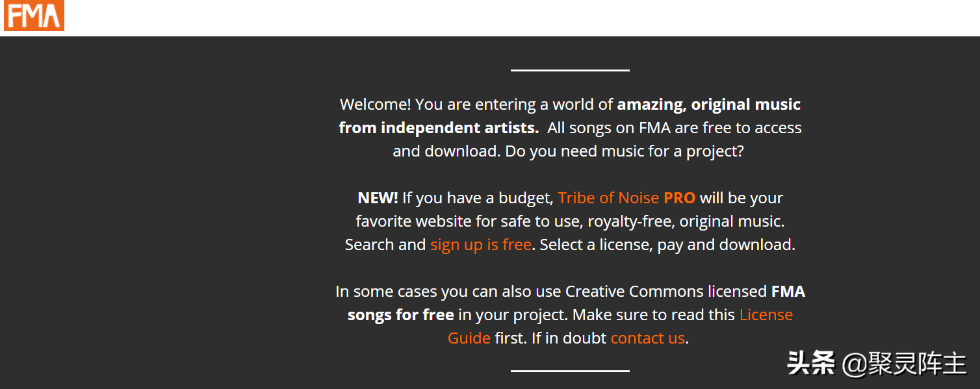The width and height of the screenshot is (980, 389).
Task: Click the word 'Welcome!' in the intro
Action: pos(375,105)
